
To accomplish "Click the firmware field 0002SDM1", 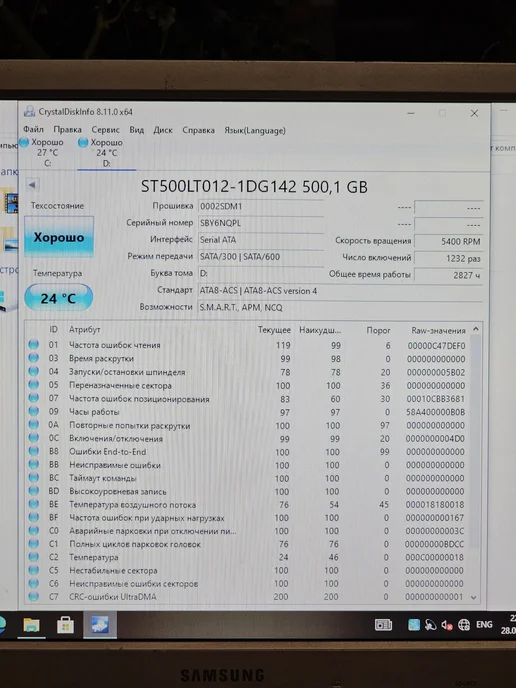I will point(261,206).
